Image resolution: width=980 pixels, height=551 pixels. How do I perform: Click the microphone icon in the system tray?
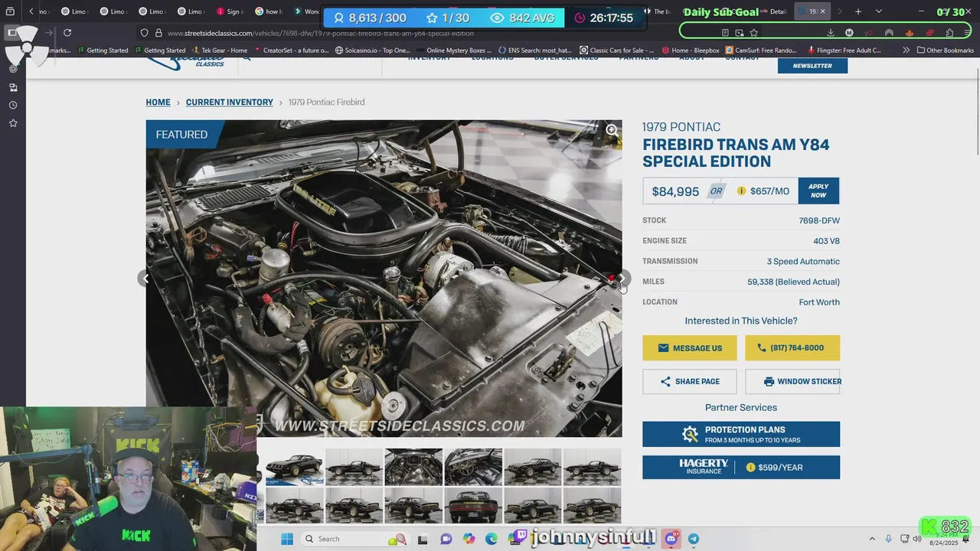pyautogui.click(x=888, y=539)
